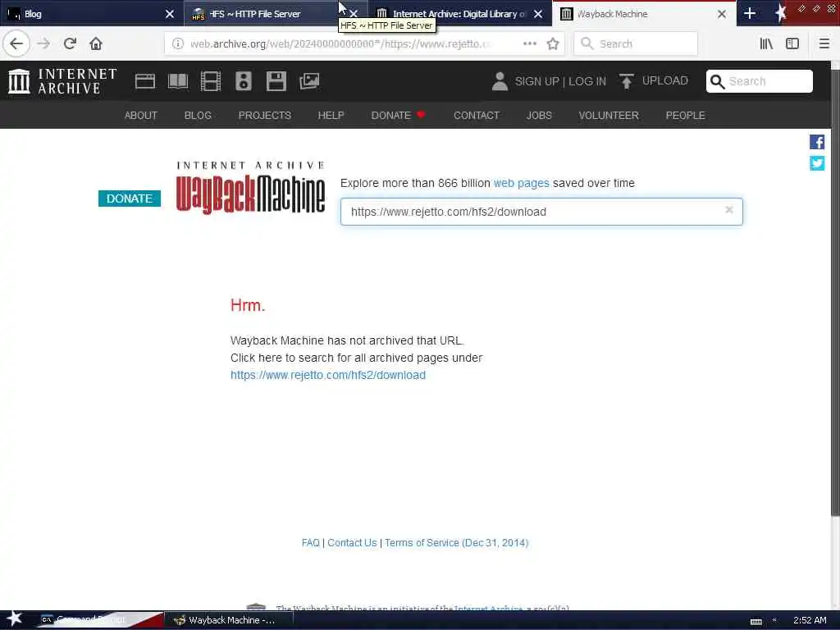This screenshot has height=630, width=840.
Task: Open the DONATE nav item with heart
Action: 398,115
